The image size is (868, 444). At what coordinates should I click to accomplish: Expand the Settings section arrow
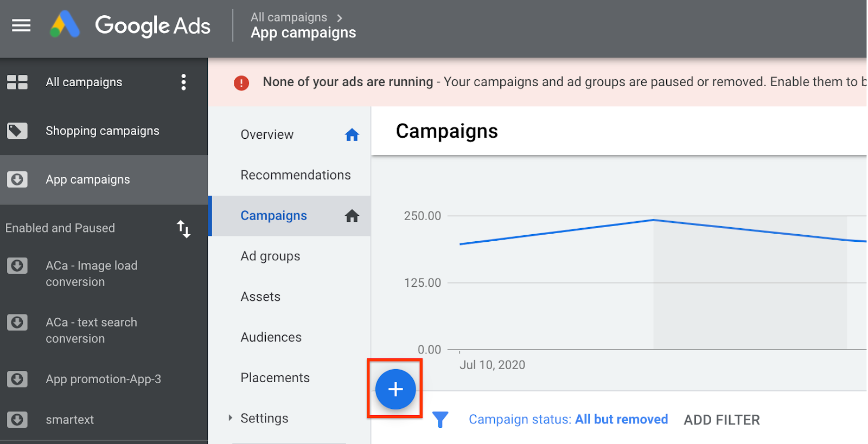point(231,418)
